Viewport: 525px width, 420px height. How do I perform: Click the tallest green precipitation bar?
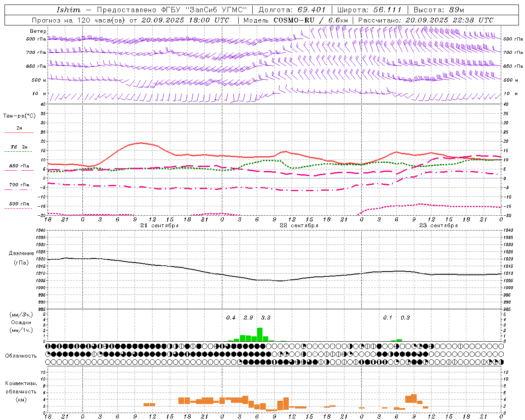[260, 334]
